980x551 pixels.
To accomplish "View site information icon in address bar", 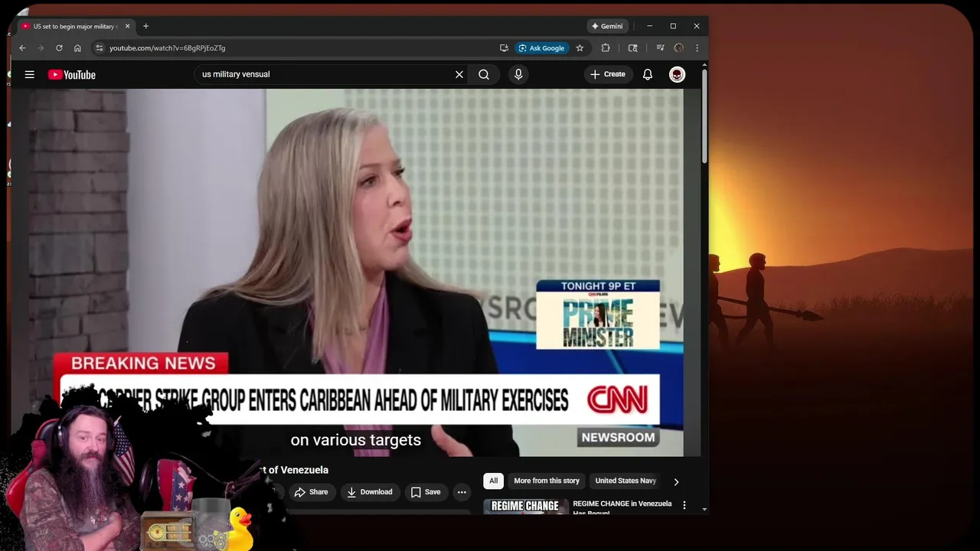I will pyautogui.click(x=99, y=47).
